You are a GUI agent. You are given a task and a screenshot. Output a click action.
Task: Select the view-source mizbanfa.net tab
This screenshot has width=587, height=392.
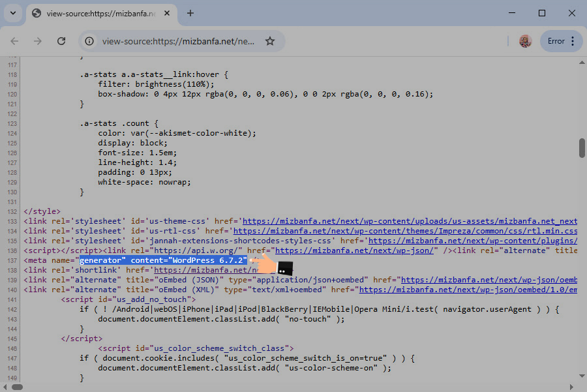tap(101, 14)
